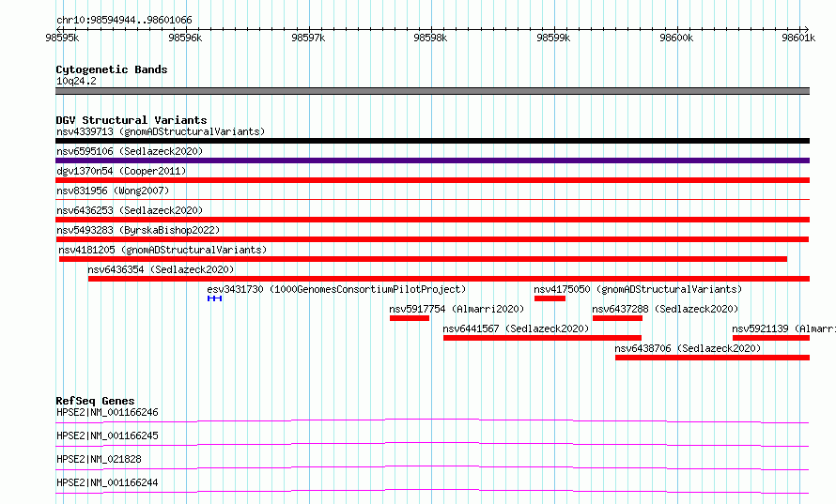Image resolution: width=836 pixels, height=504 pixels.
Task: Click the 98600k ruler tick label
Action: [676, 38]
